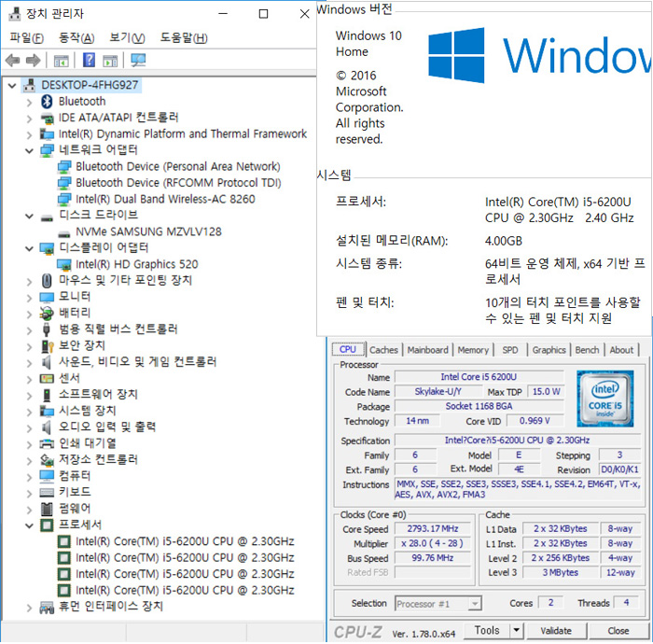This screenshot has width=653, height=644.
Task: Open the 파일(F) menu
Action: pos(27,38)
